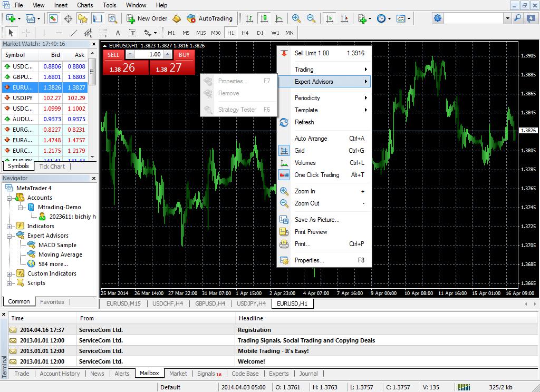Screen dimensions: 540x392
Task: Click the search magnifier icon at top right
Action: point(518,18)
